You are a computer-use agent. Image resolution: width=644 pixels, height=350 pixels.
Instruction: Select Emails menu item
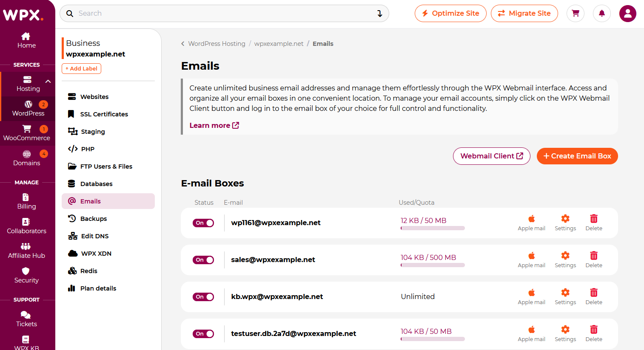108,201
